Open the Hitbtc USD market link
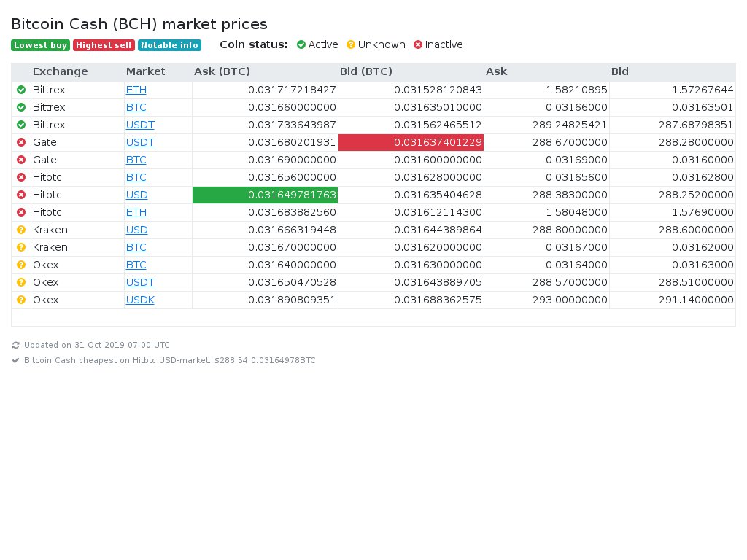 click(x=136, y=195)
